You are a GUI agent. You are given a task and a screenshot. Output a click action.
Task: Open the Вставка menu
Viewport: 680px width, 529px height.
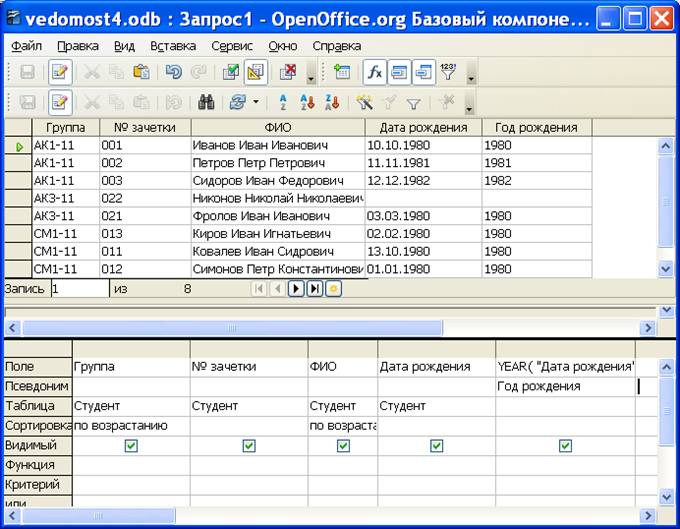point(173,46)
